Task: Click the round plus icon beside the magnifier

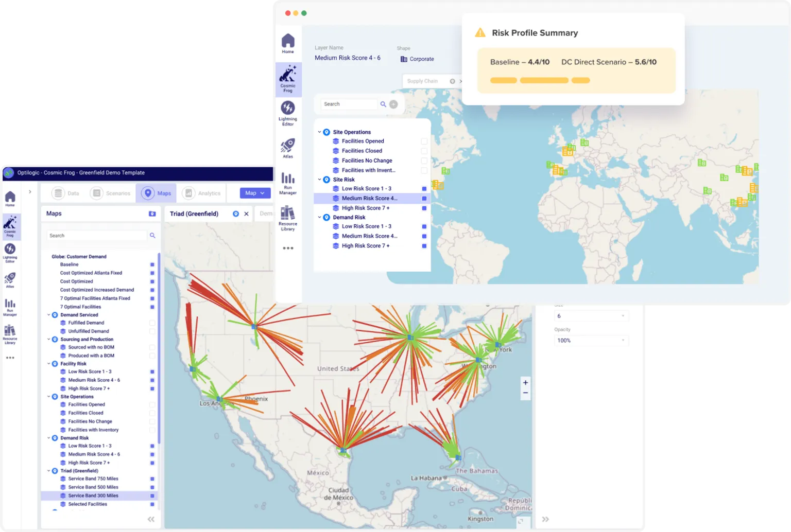Action: (393, 104)
